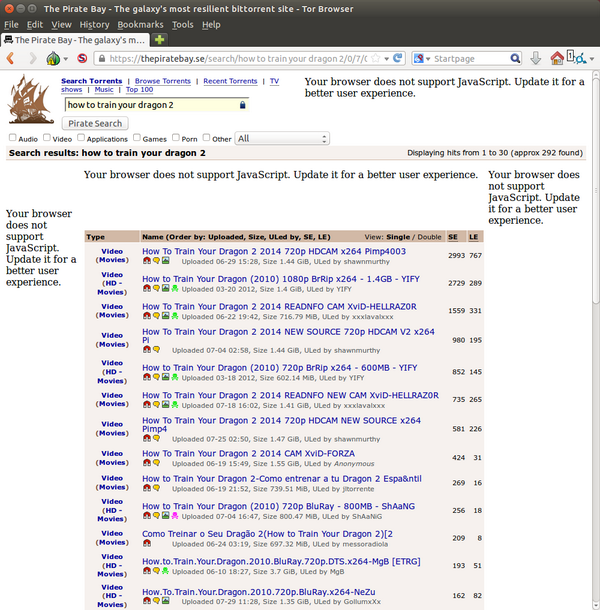600x610 pixels.
Task: Open the All category dropdown
Action: point(282,138)
